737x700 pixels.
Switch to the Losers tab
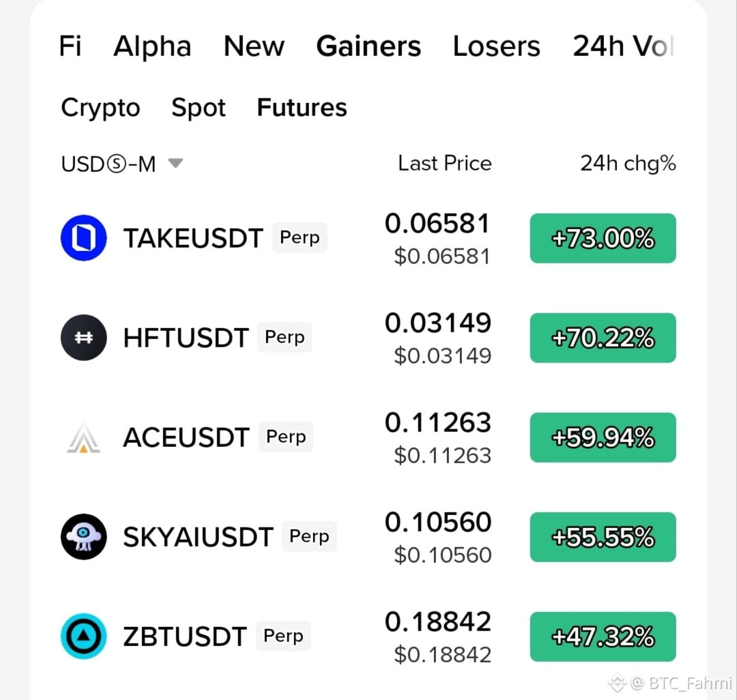point(496,46)
